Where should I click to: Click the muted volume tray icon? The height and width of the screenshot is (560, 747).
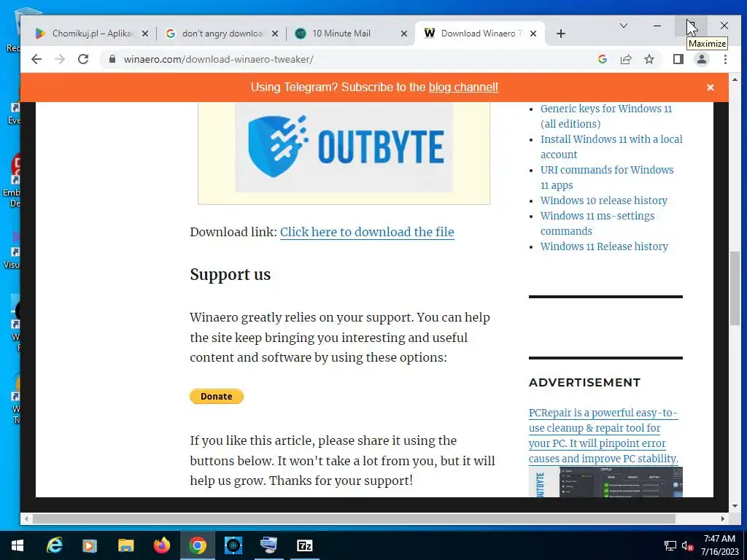[687, 545]
